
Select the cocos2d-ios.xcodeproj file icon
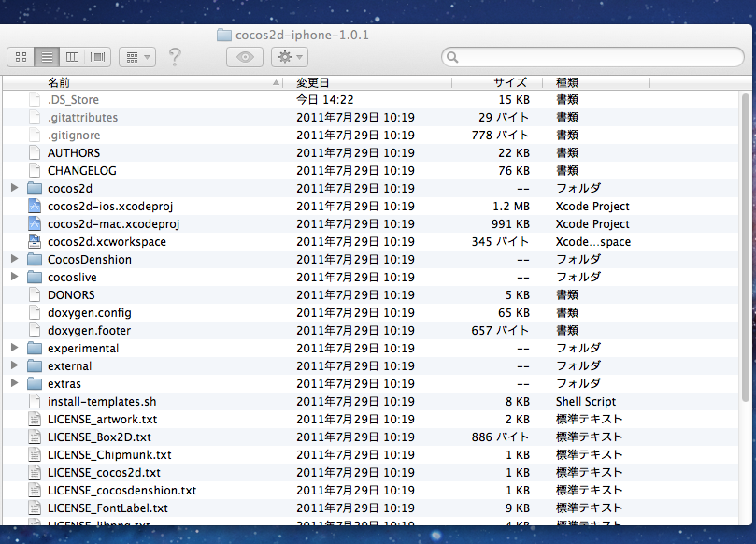click(x=35, y=206)
